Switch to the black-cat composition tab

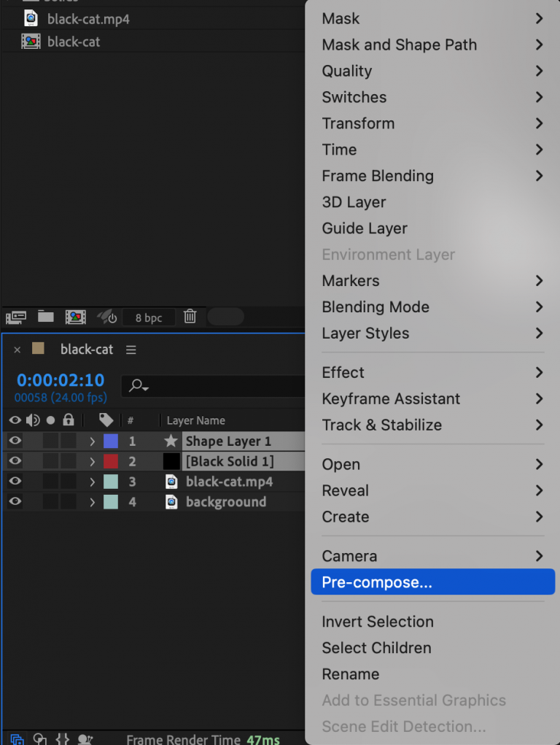[x=89, y=350]
